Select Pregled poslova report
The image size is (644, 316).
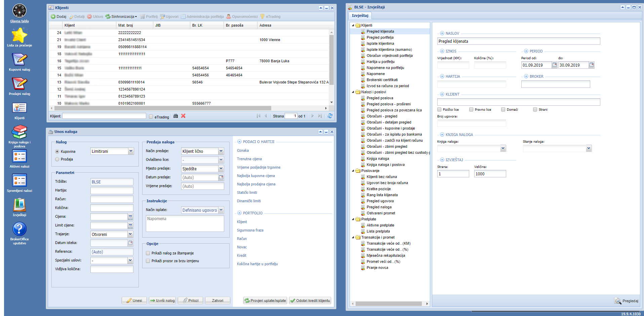[x=380, y=98]
